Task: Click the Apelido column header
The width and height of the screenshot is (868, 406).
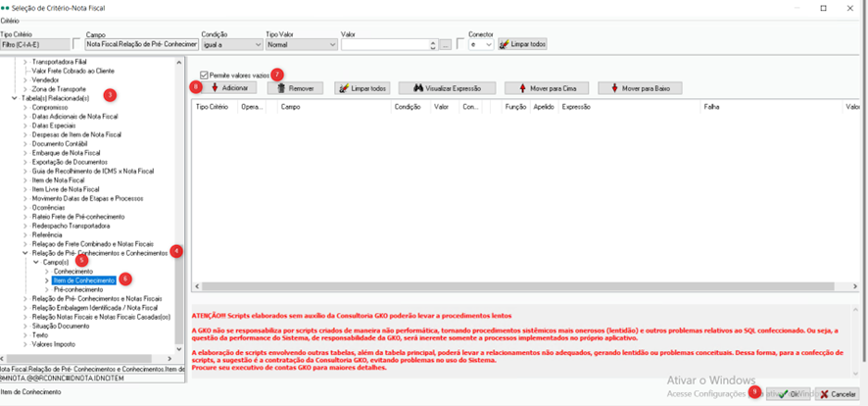Action: pos(544,107)
